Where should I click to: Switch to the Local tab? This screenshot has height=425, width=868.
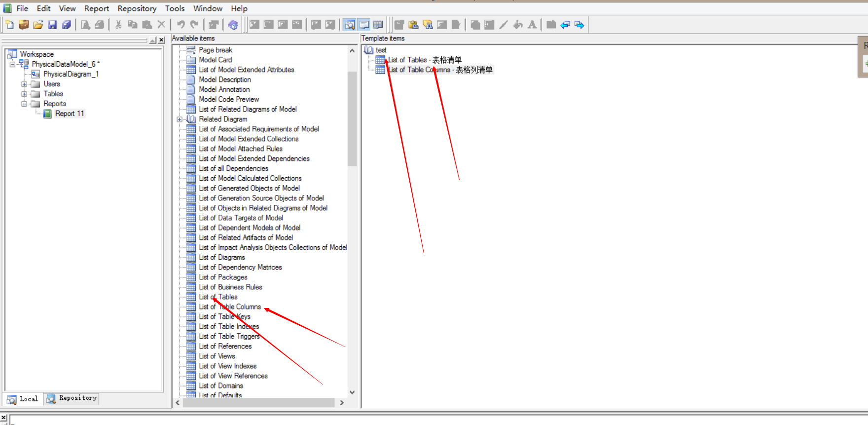point(23,399)
